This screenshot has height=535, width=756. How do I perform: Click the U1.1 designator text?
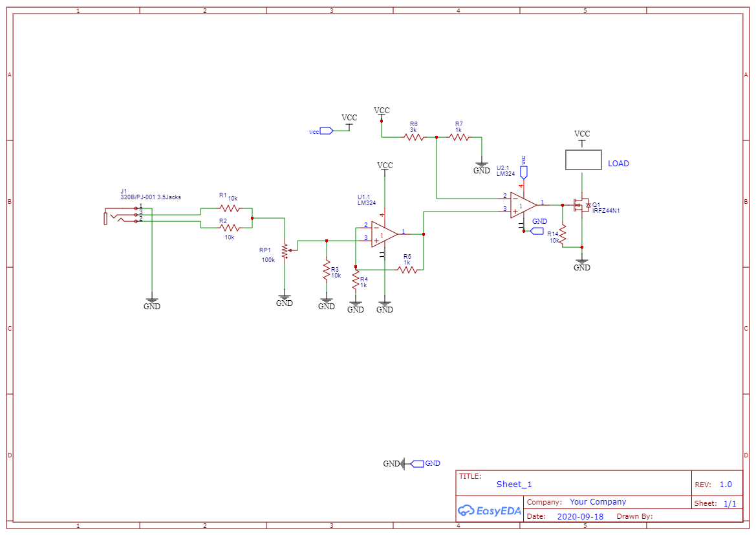pyautogui.click(x=363, y=197)
